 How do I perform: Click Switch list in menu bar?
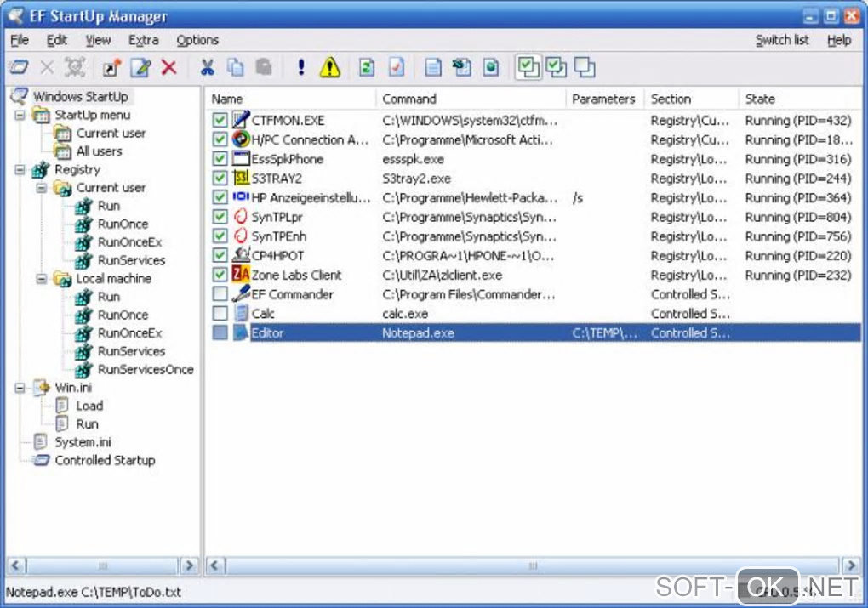click(782, 40)
